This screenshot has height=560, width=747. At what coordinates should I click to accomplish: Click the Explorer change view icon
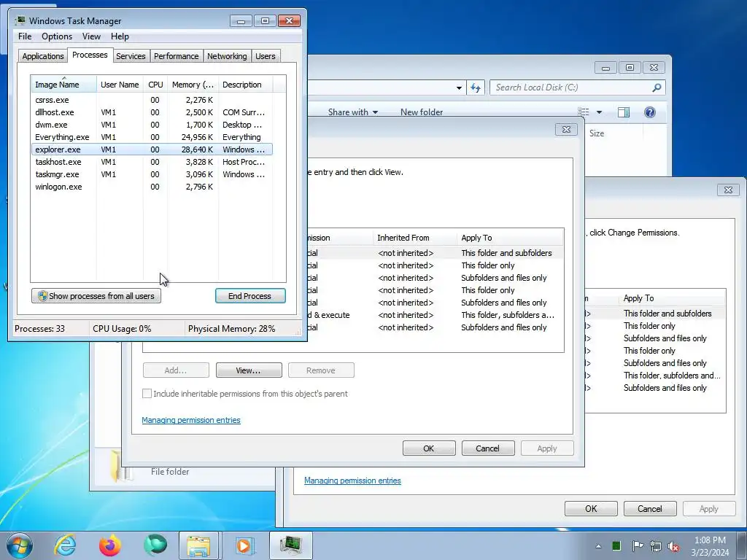(584, 112)
